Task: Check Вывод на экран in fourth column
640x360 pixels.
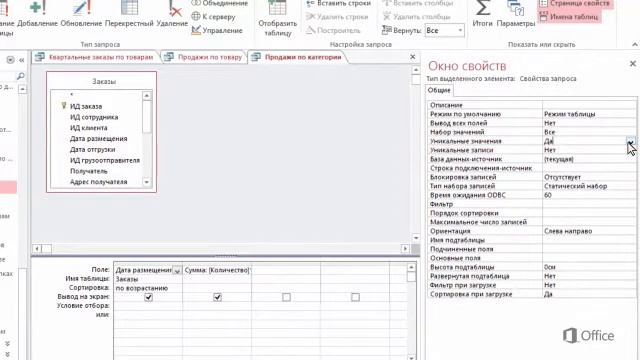Action: tap(355, 297)
